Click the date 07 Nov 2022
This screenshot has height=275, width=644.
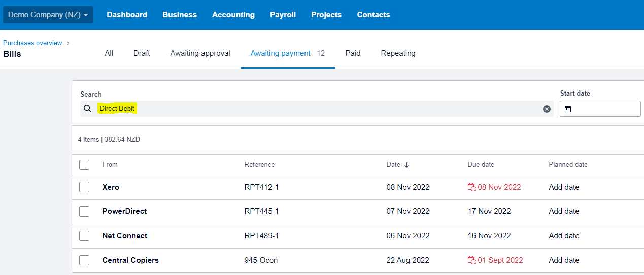click(x=408, y=211)
